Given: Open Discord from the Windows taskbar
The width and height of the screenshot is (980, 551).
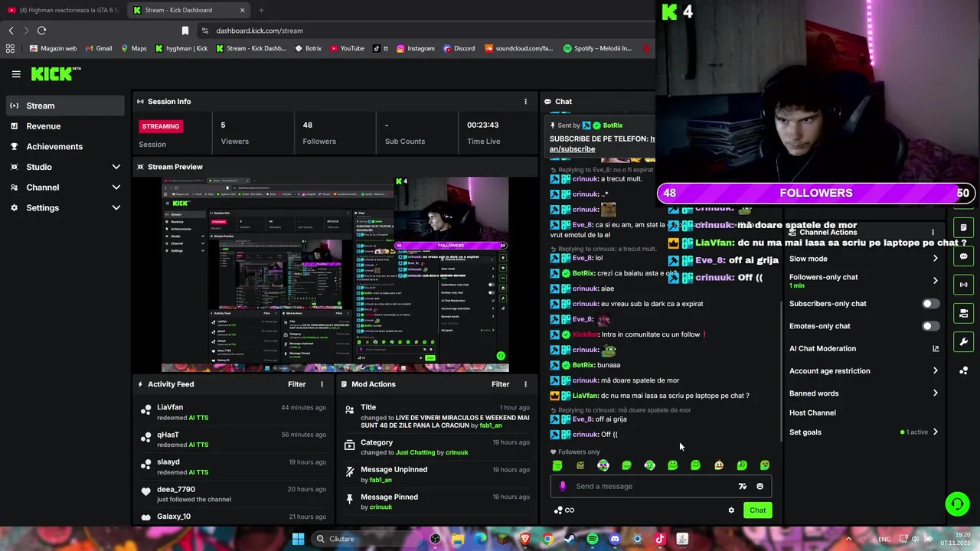Looking at the screenshot, I should (615, 539).
